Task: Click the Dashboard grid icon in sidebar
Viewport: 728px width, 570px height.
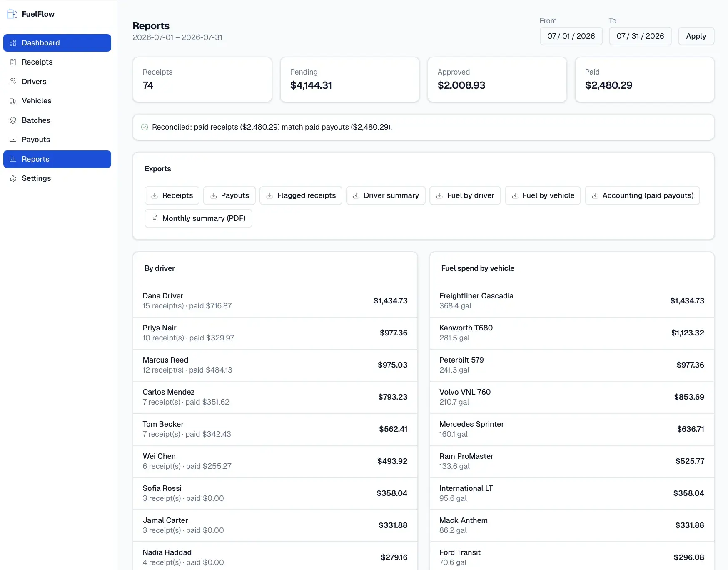Action: 13,43
